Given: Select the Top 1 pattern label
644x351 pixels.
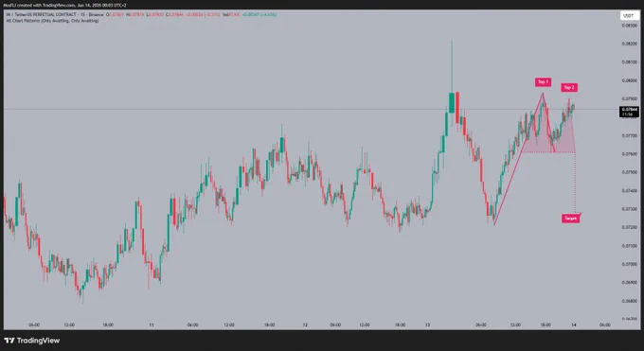Looking at the screenshot, I should pyautogui.click(x=543, y=82).
